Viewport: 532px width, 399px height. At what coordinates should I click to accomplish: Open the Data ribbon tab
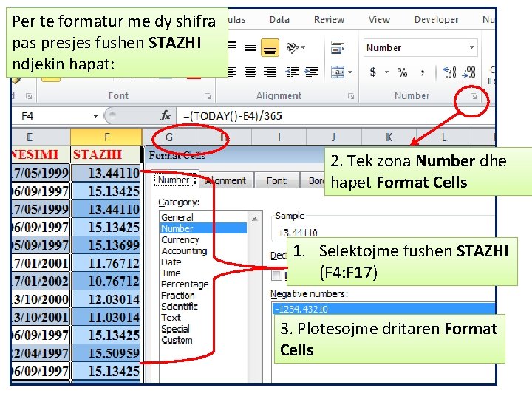(279, 20)
